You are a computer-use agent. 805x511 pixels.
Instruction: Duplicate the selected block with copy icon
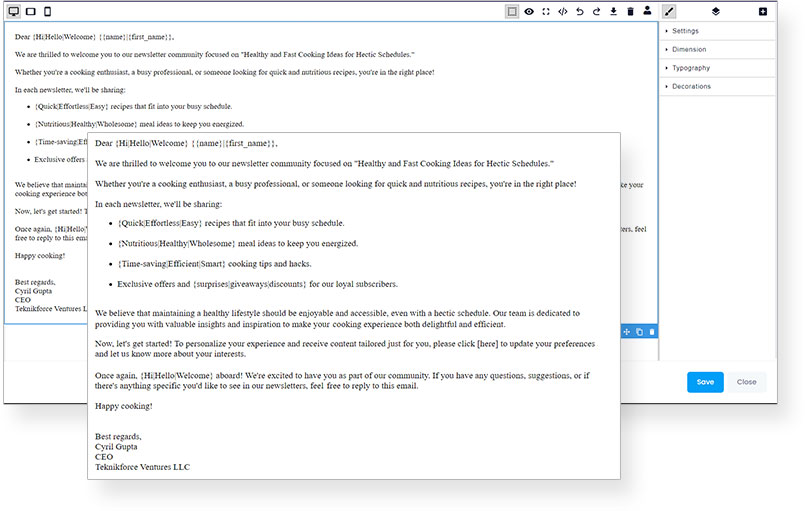(x=639, y=332)
